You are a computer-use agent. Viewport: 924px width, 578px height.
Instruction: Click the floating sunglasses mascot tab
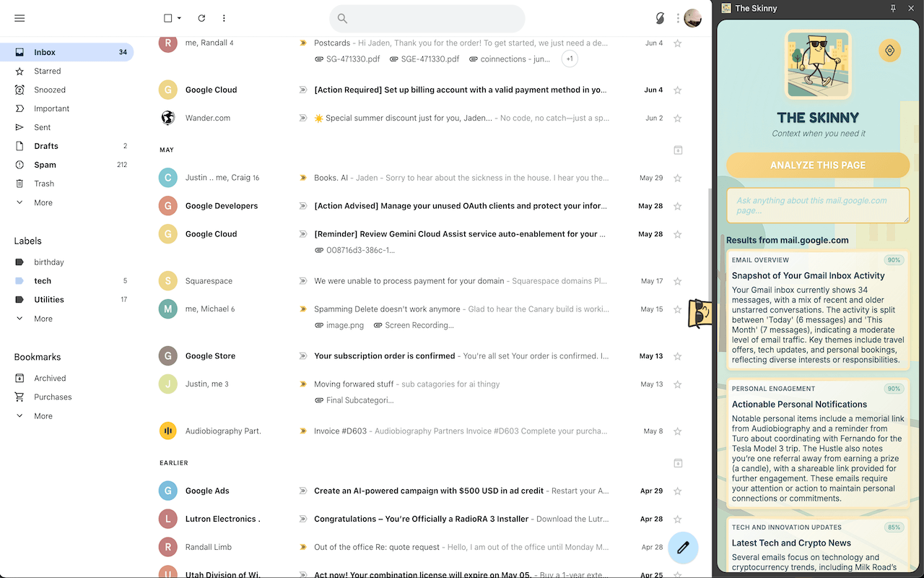[x=700, y=314]
